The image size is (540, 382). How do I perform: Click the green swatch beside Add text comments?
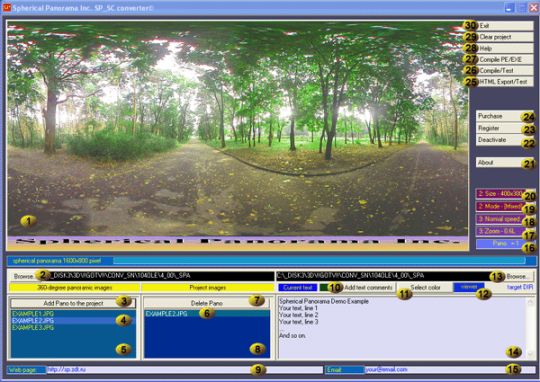(324, 287)
